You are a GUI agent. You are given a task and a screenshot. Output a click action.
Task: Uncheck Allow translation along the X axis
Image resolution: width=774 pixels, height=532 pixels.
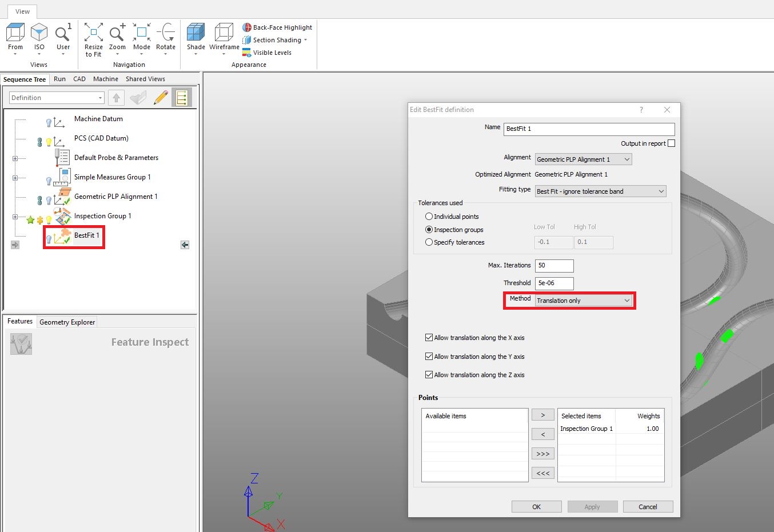point(429,338)
